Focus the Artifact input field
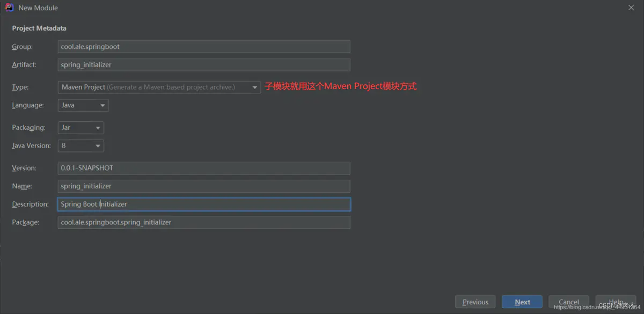Screen dimensions: 644x314 [x=204, y=65]
